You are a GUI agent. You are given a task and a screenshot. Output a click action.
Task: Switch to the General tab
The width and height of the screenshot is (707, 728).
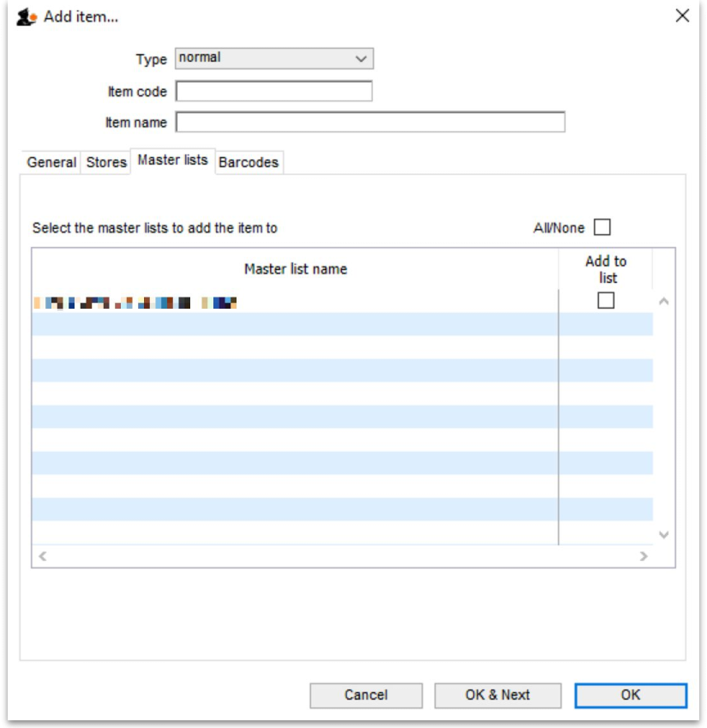[x=51, y=162]
